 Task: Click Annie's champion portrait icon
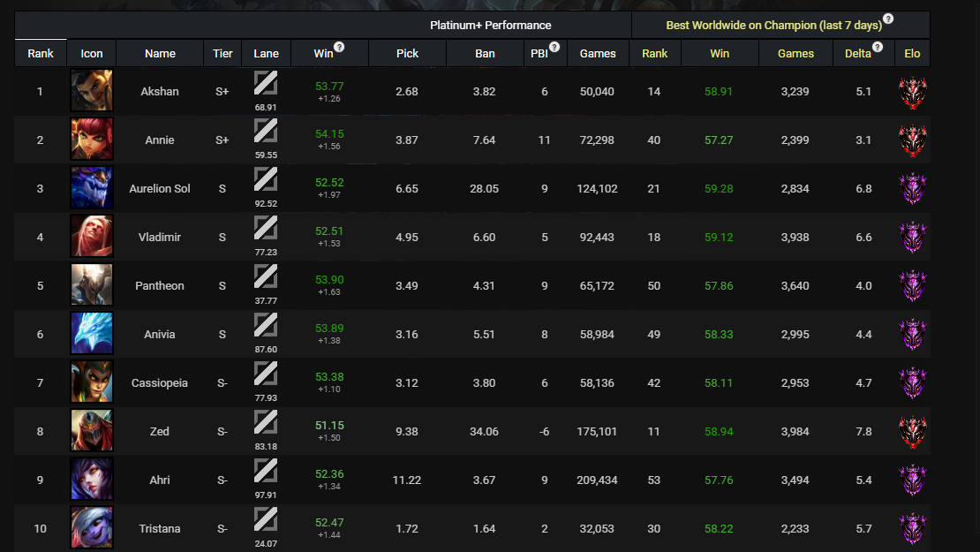[x=92, y=140]
